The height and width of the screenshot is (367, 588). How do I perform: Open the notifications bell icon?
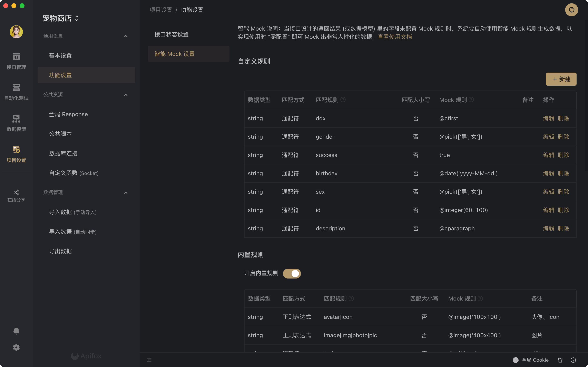click(16, 331)
